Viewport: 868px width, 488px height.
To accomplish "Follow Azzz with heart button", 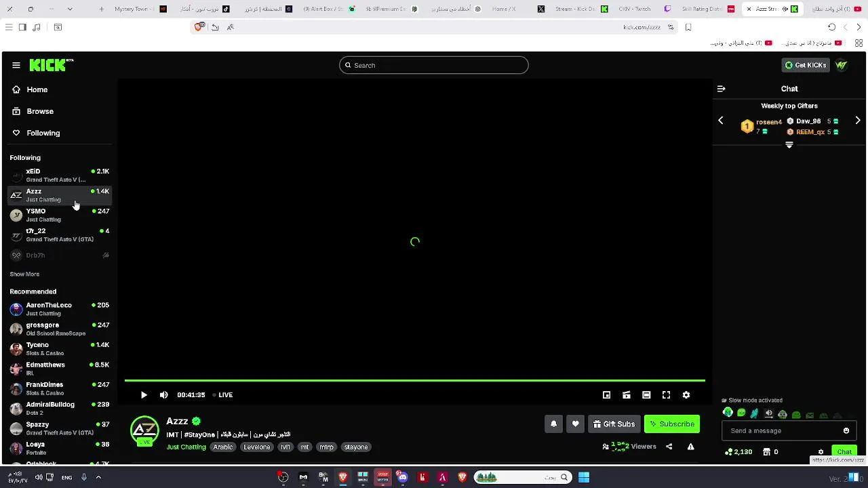I will point(575,424).
